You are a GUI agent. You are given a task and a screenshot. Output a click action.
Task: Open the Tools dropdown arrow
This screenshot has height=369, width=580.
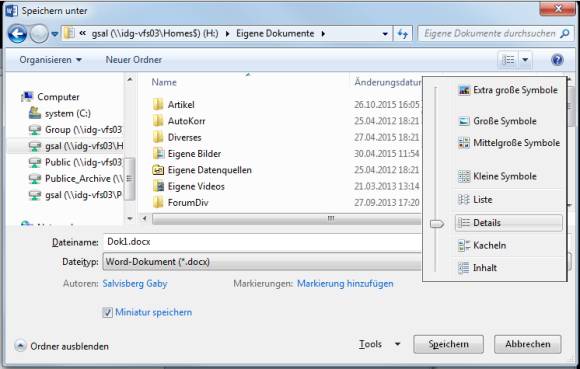397,344
